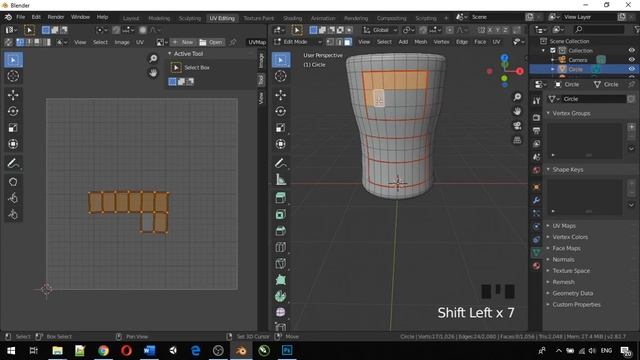
Task: Click the outliner search field
Action: [x=599, y=29]
